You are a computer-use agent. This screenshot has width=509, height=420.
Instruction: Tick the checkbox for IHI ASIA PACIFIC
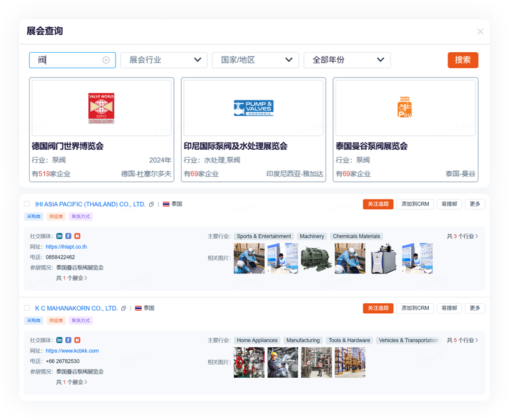point(27,204)
